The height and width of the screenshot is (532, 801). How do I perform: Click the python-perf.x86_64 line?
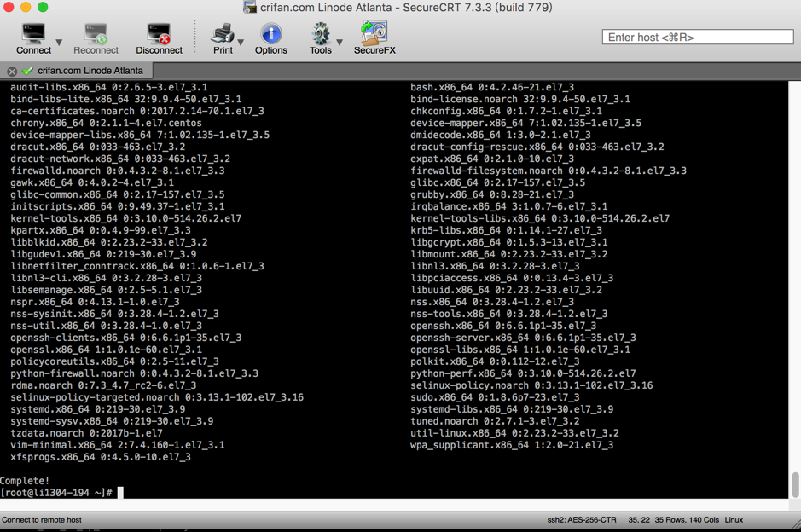[x=523, y=373]
